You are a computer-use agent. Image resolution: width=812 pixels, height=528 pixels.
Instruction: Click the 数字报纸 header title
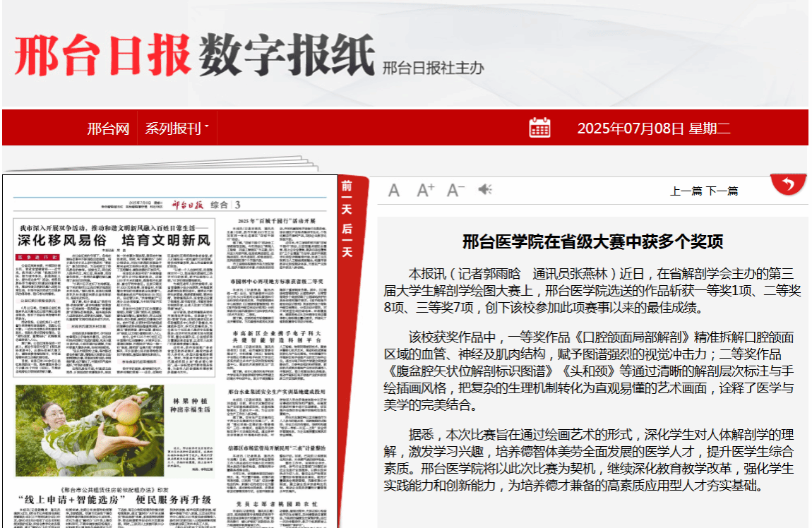pyautogui.click(x=286, y=55)
